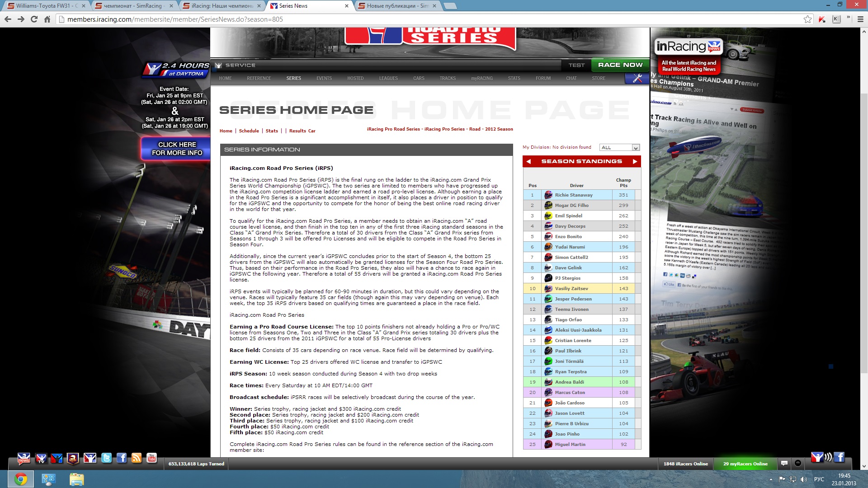Toggle the Windows volume speaker icon
The image size is (868, 488).
(x=803, y=479)
